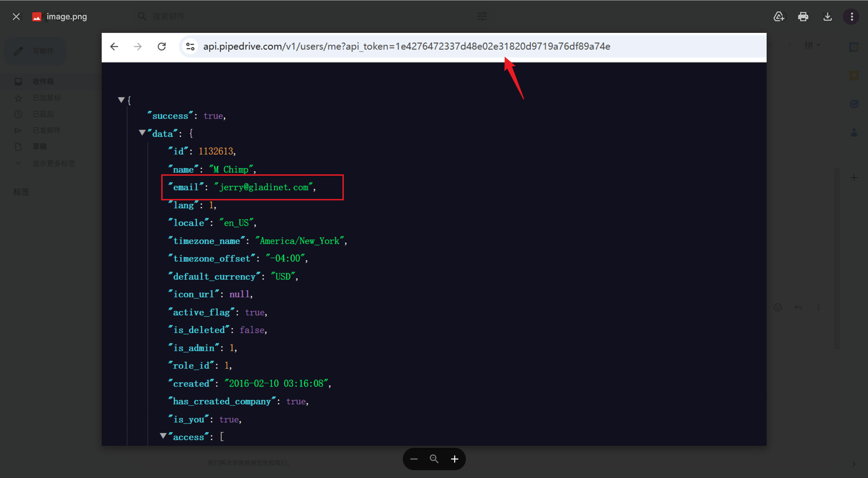Collapse the "data" node triangle
The height and width of the screenshot is (478, 868).
pyautogui.click(x=142, y=133)
